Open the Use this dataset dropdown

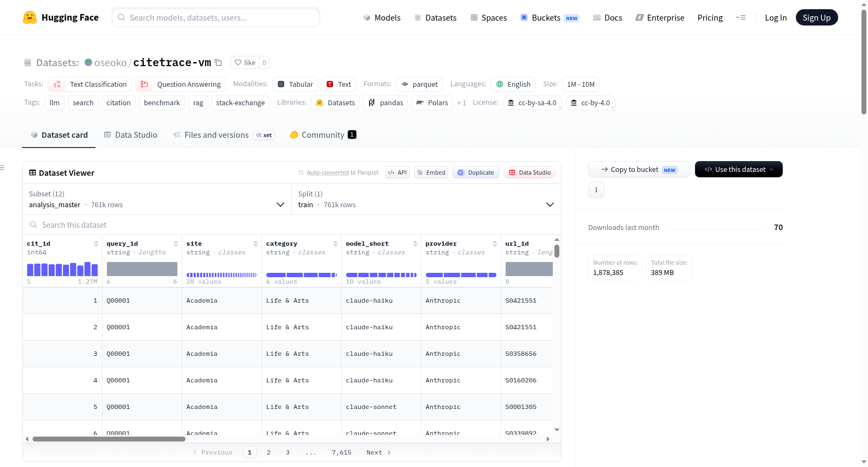(x=739, y=169)
